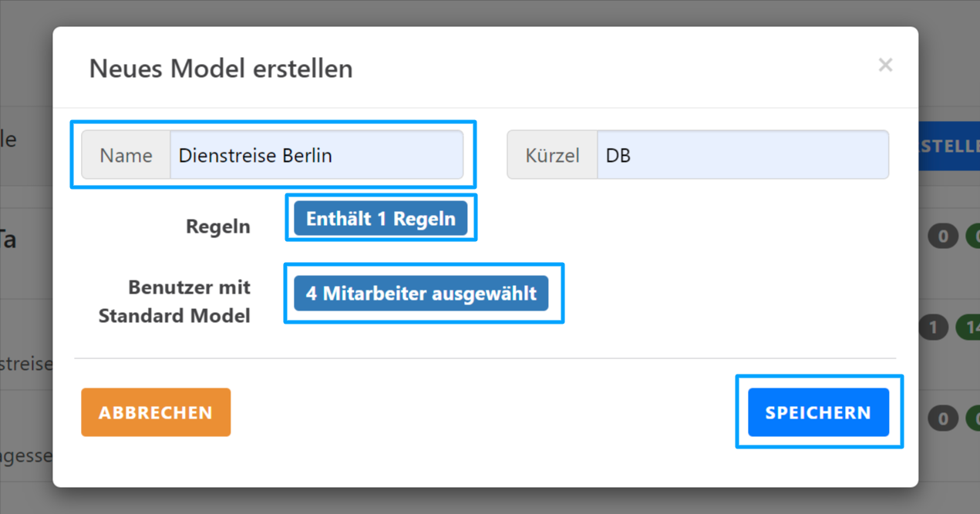The height and width of the screenshot is (514, 980).
Task: Click the streise entry behind the dialog
Action: 25,363
